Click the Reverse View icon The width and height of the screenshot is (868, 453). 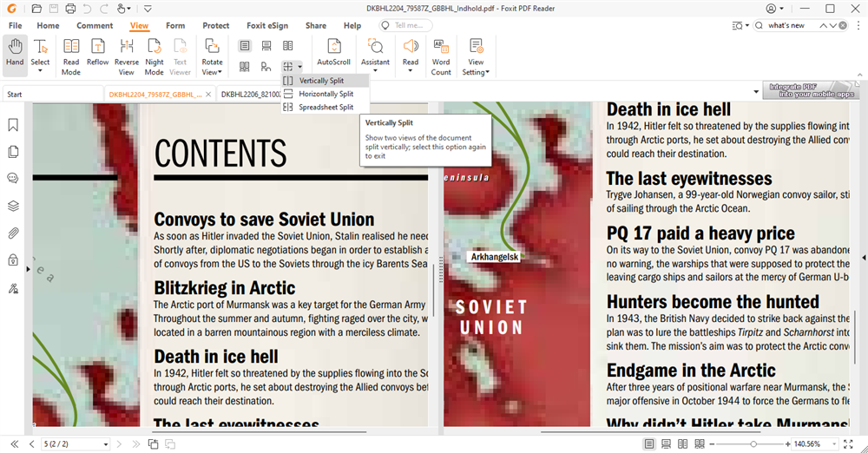(127, 55)
